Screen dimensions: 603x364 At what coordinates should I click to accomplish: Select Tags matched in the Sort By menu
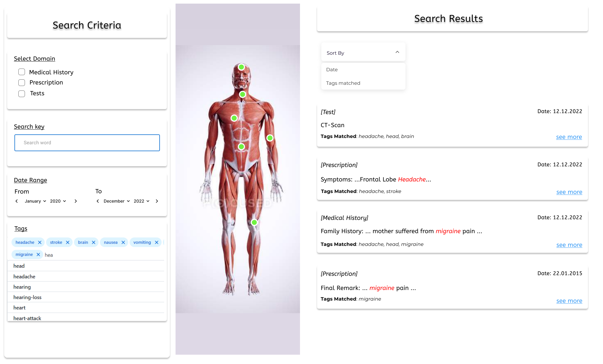tap(343, 83)
